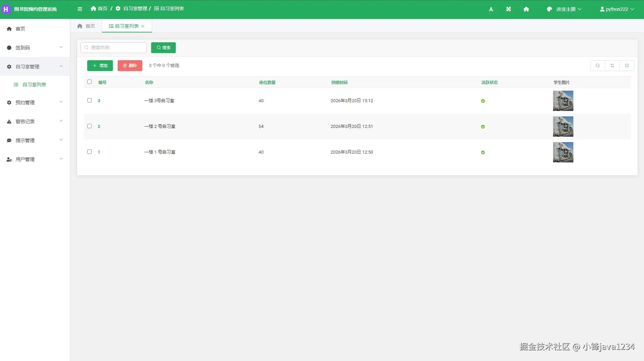Close the 自习室列表 tab
The height and width of the screenshot is (361, 644).
pos(143,26)
